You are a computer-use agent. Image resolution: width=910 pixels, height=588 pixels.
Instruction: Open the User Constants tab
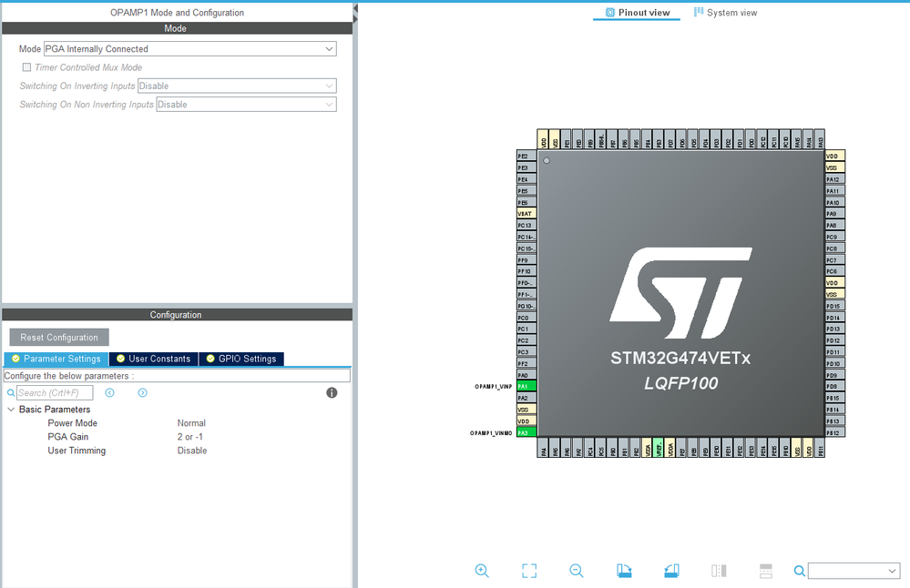(x=153, y=359)
